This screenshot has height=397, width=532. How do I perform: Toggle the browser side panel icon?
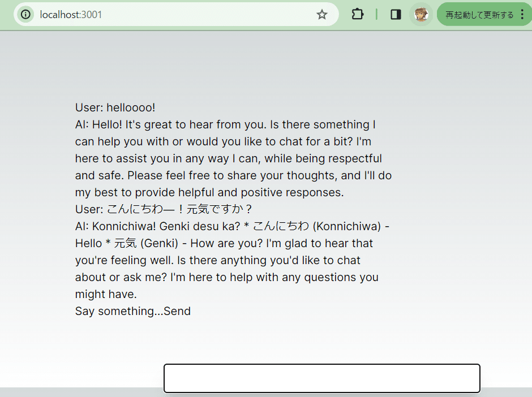click(396, 14)
